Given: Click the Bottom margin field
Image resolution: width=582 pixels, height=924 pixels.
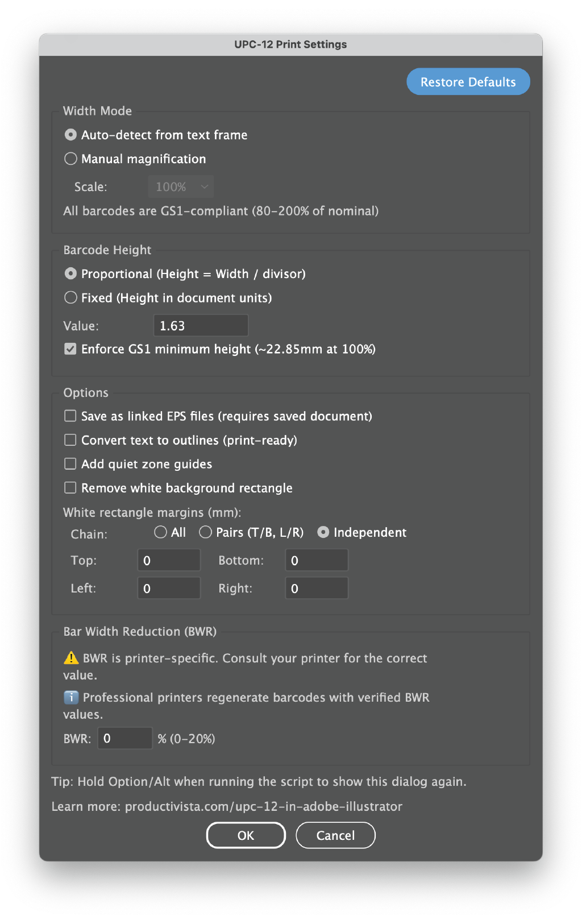Looking at the screenshot, I should pos(317,560).
